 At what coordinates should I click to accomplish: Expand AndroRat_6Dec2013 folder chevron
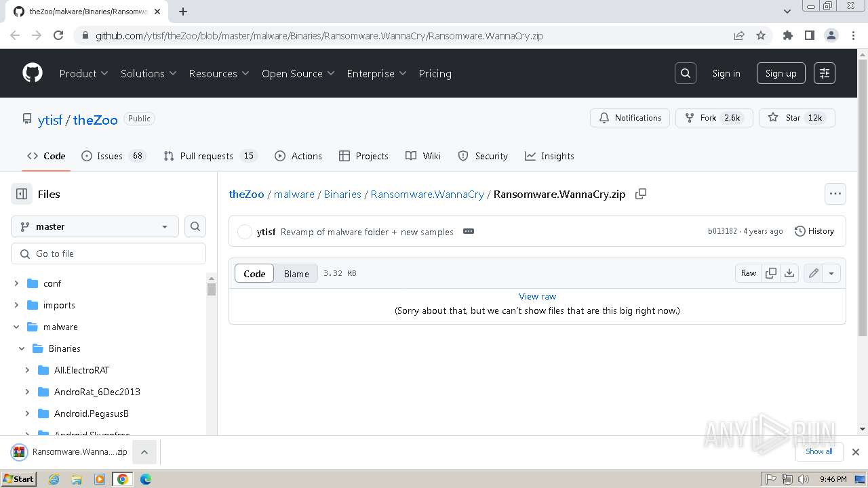coord(27,392)
